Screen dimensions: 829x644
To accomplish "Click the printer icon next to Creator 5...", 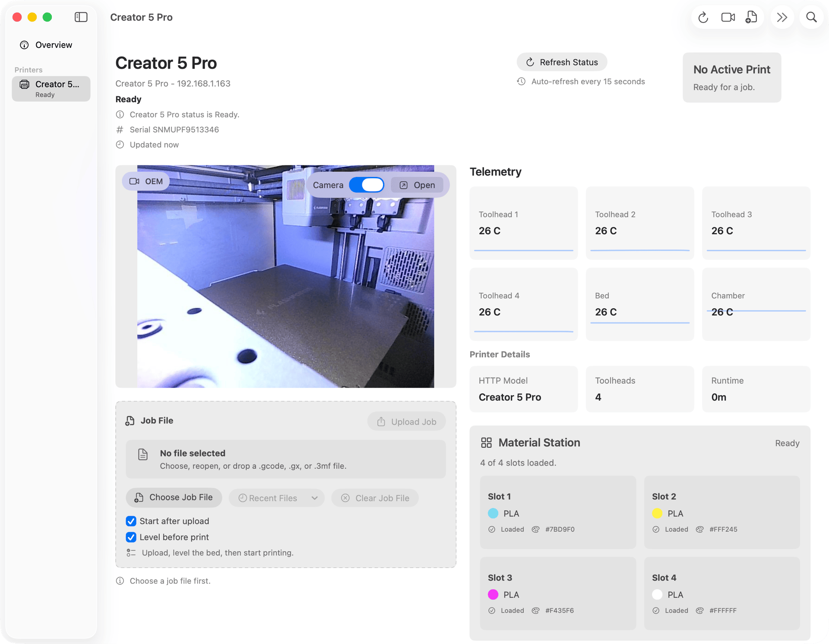I will (25, 84).
